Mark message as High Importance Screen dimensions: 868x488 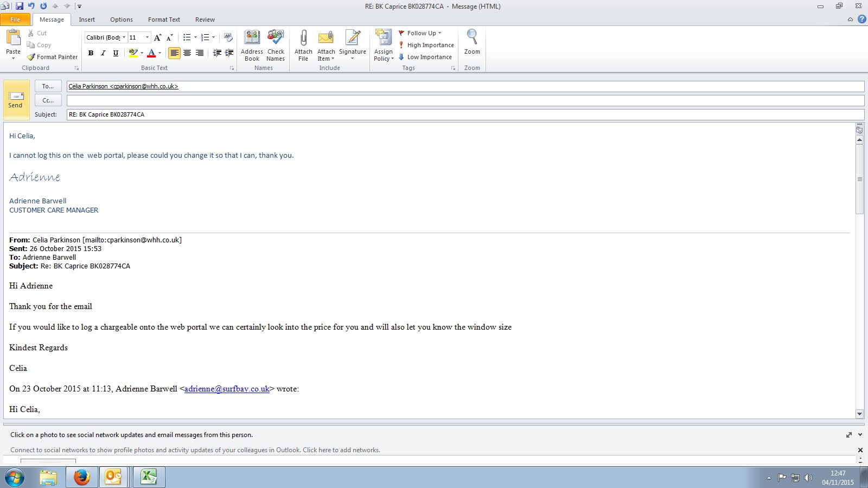(x=426, y=45)
